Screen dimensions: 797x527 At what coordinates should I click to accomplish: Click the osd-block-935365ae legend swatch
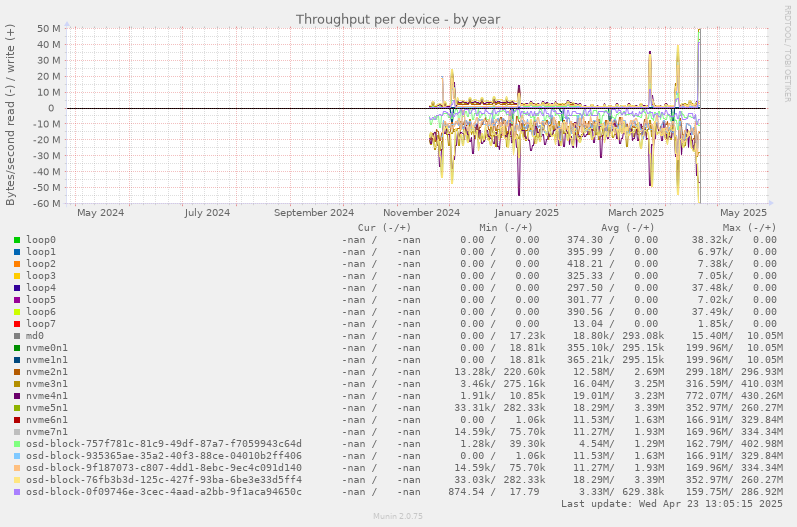point(17,456)
